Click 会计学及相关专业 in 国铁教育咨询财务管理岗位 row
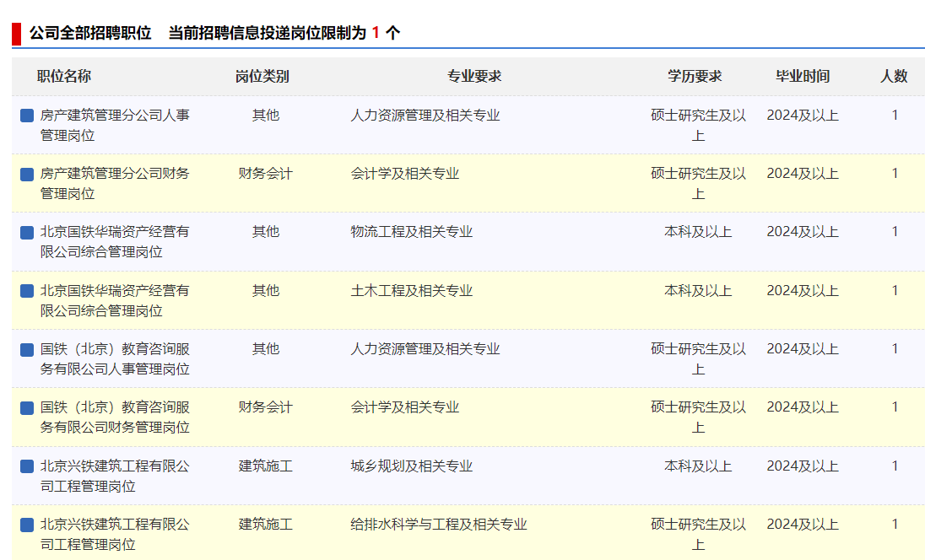 405,407
